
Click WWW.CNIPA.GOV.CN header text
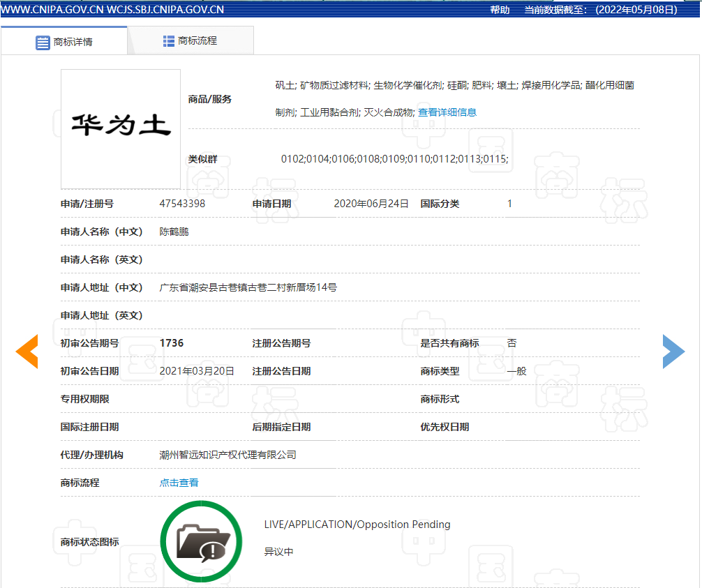52,10
